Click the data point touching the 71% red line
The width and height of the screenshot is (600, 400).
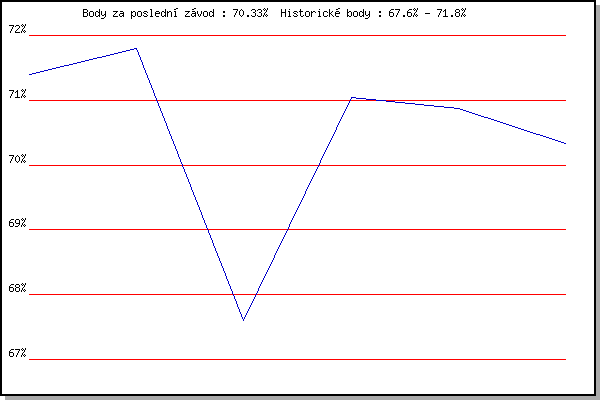pos(351,98)
